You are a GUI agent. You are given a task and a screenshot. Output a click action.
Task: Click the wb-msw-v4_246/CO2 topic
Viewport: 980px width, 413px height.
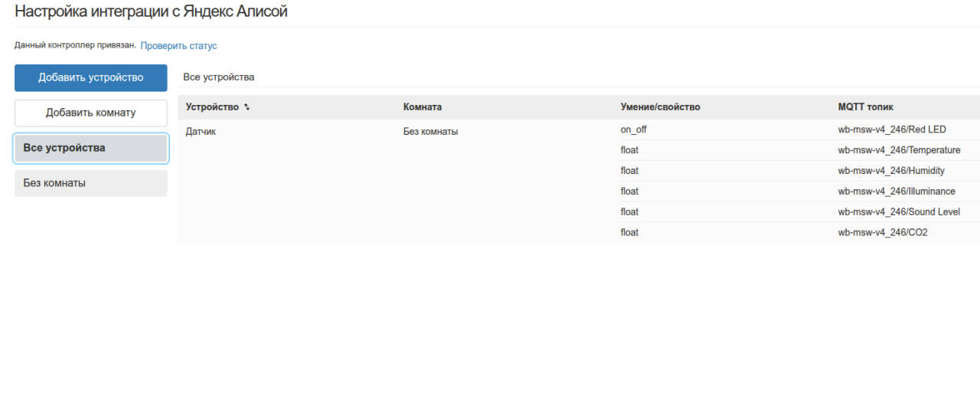point(882,233)
